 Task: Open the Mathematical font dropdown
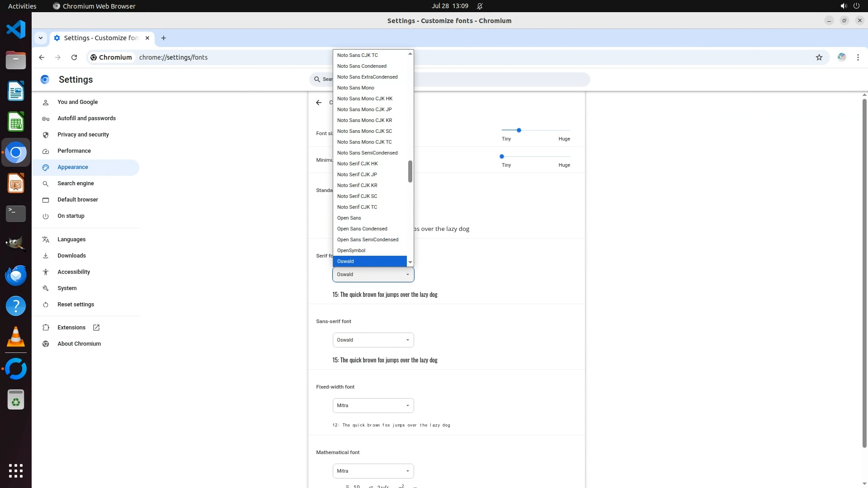click(373, 471)
